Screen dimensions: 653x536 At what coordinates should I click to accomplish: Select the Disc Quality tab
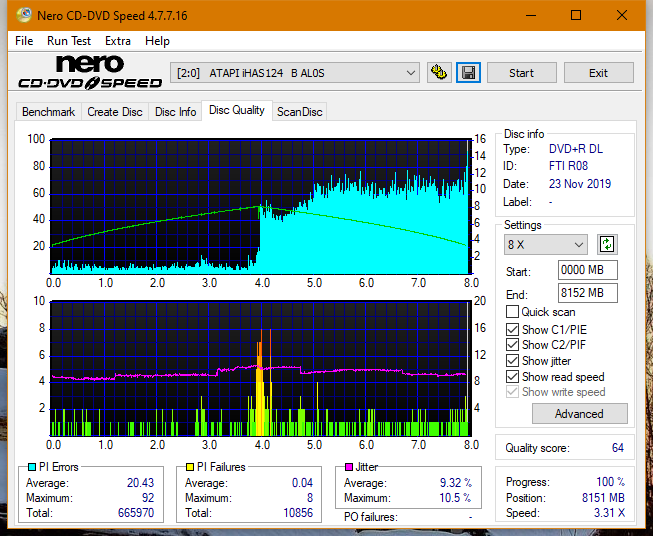pos(237,110)
